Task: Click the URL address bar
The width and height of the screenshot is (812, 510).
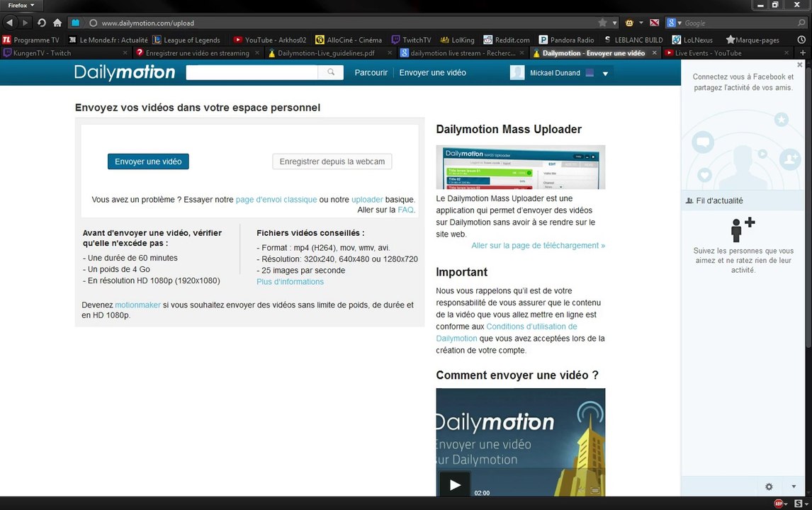Action: 342,23
